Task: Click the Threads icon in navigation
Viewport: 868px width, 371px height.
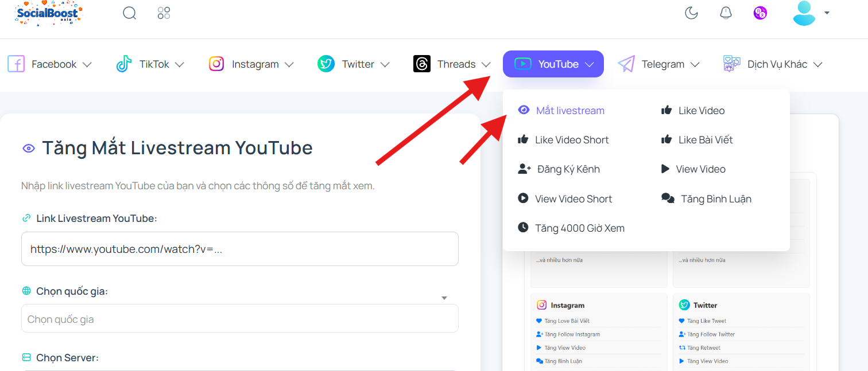Action: [x=422, y=64]
